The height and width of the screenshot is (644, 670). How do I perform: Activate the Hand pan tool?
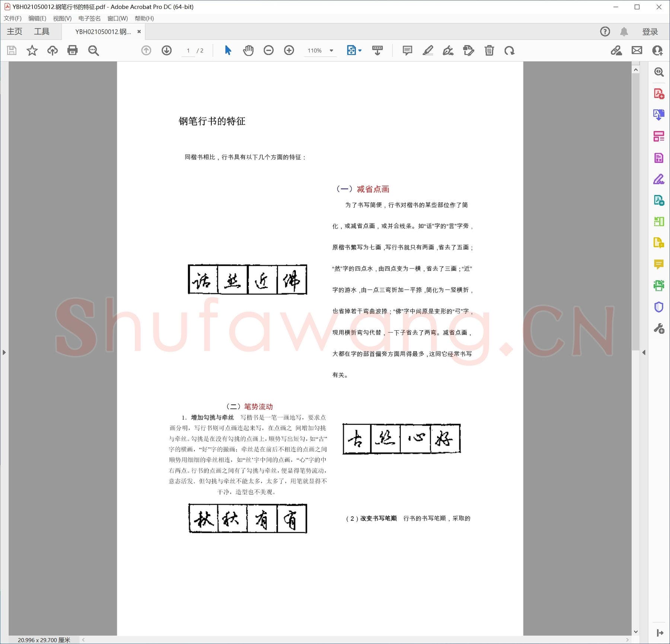pos(248,50)
